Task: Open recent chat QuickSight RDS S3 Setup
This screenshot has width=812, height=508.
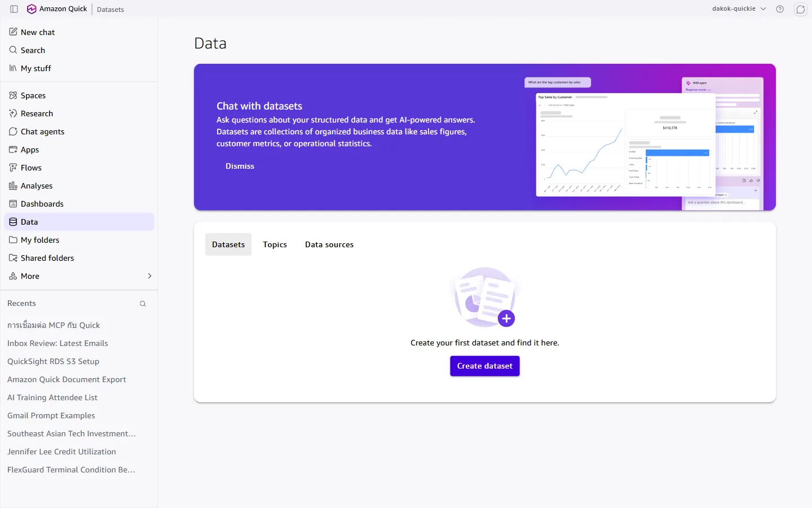Action: (53, 361)
